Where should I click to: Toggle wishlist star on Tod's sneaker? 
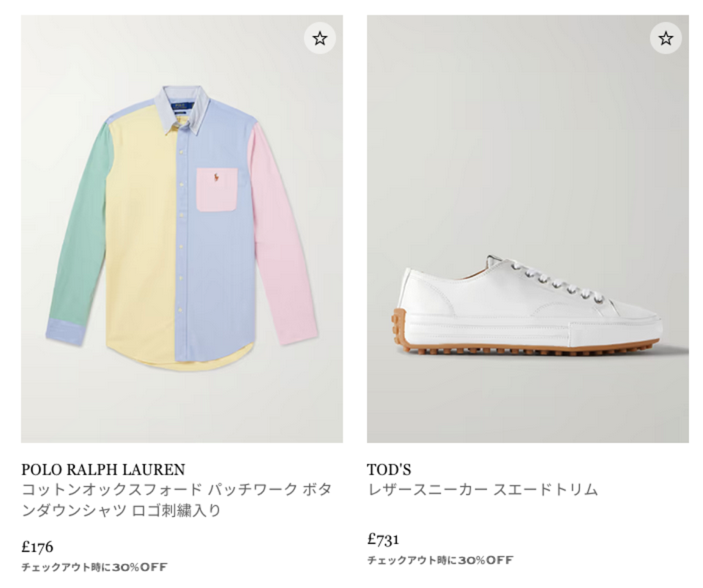pyautogui.click(x=666, y=38)
